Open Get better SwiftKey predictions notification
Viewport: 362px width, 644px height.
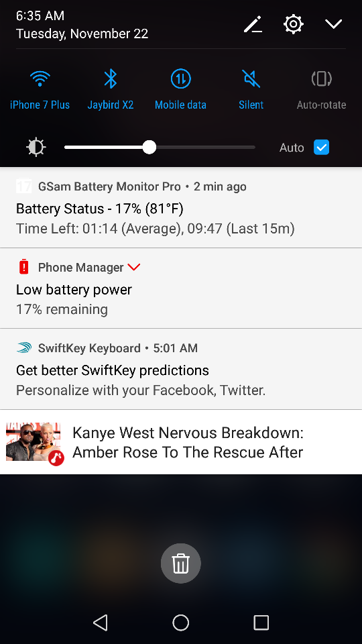[181, 369]
